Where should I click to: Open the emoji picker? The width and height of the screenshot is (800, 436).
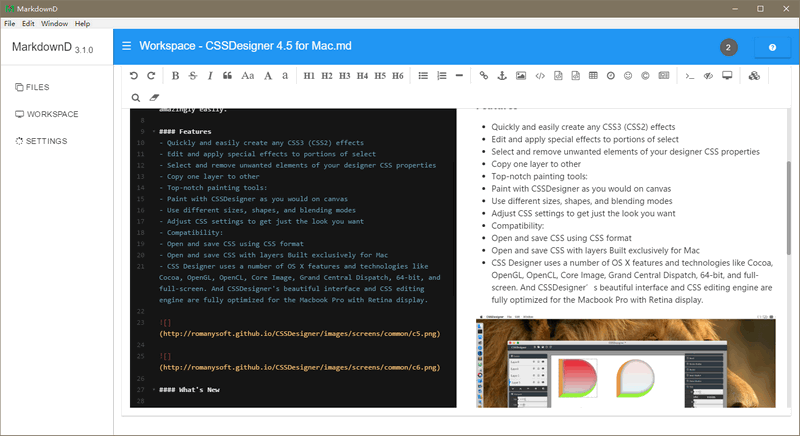[628, 75]
